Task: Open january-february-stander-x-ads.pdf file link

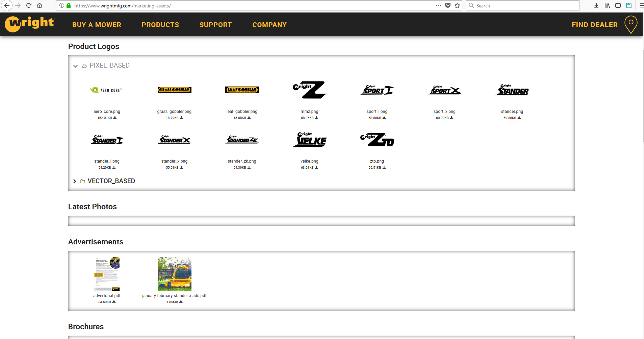Action: coord(174,296)
